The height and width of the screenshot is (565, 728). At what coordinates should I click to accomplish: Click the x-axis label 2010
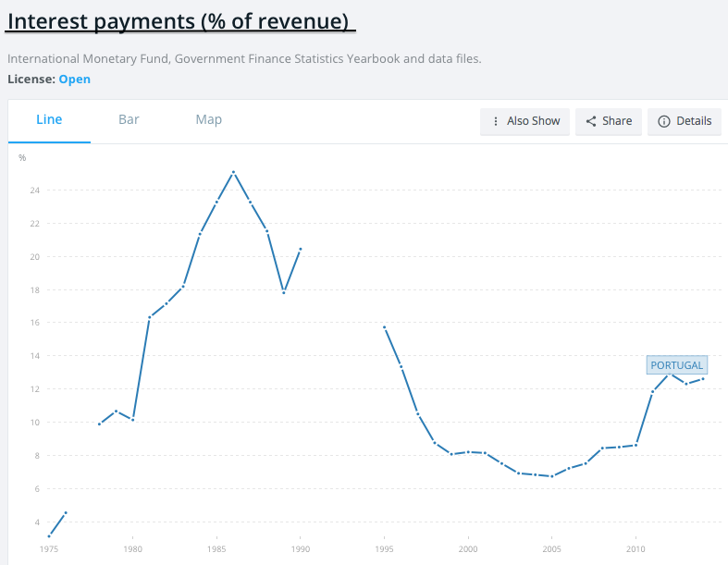[635, 549]
